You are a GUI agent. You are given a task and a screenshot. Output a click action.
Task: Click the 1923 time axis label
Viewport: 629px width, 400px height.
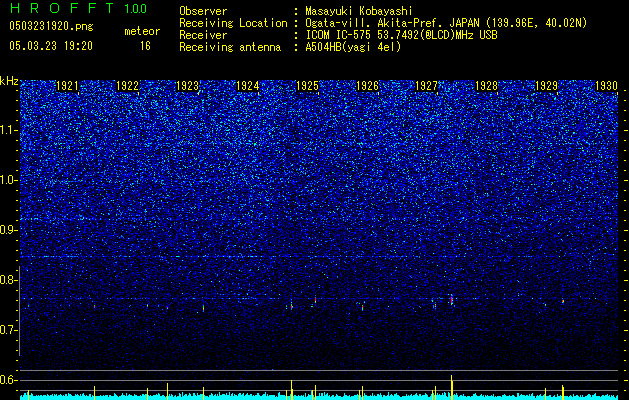point(187,85)
